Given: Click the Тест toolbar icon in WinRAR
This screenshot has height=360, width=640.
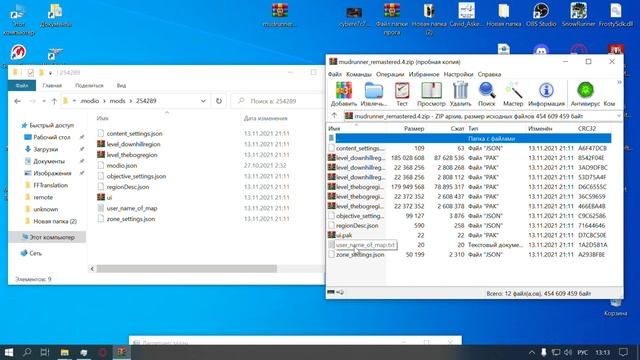Looking at the screenshot, I should pyautogui.click(x=402, y=90).
